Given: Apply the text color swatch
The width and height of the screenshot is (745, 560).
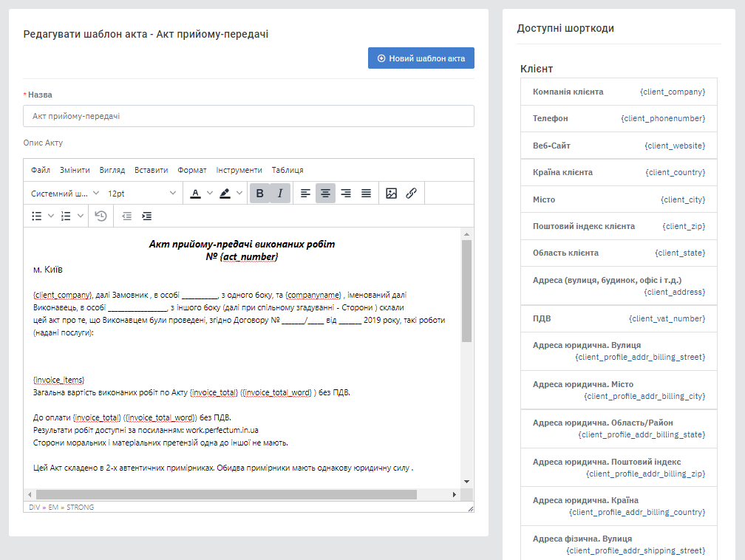Looking at the screenshot, I should (x=195, y=194).
